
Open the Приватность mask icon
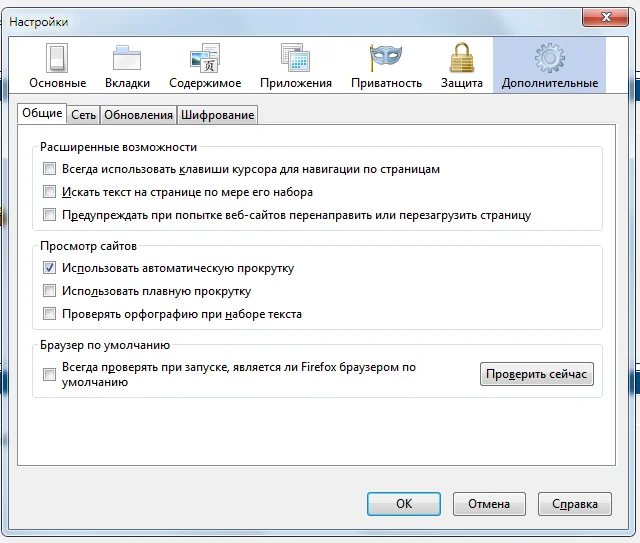(x=386, y=59)
